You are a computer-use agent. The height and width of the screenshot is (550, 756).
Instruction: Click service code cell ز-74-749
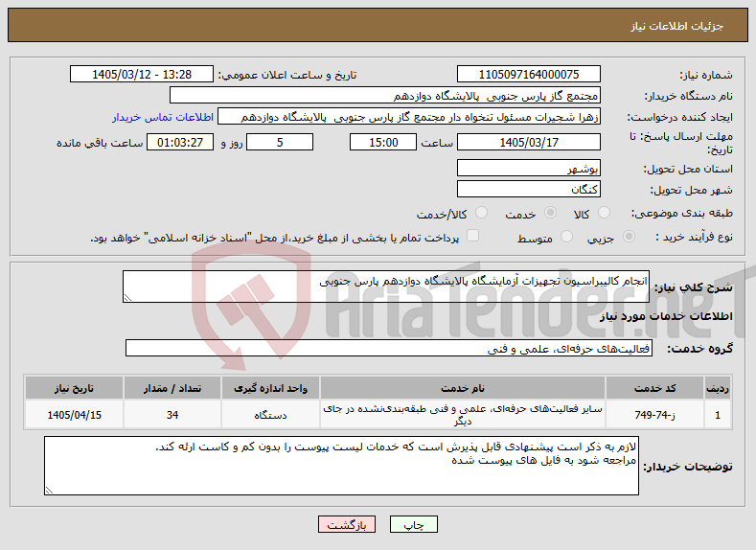click(x=654, y=415)
